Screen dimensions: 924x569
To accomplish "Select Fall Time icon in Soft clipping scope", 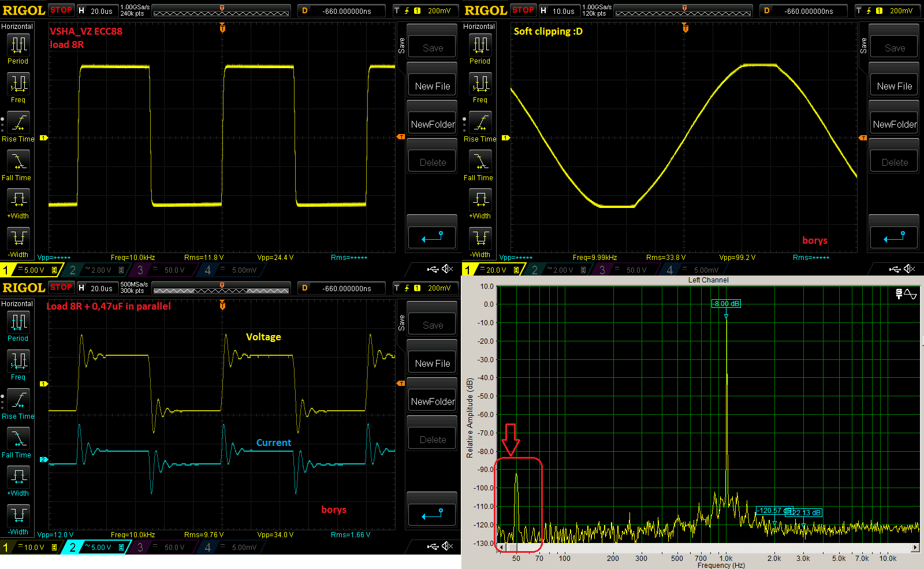I will [480, 161].
